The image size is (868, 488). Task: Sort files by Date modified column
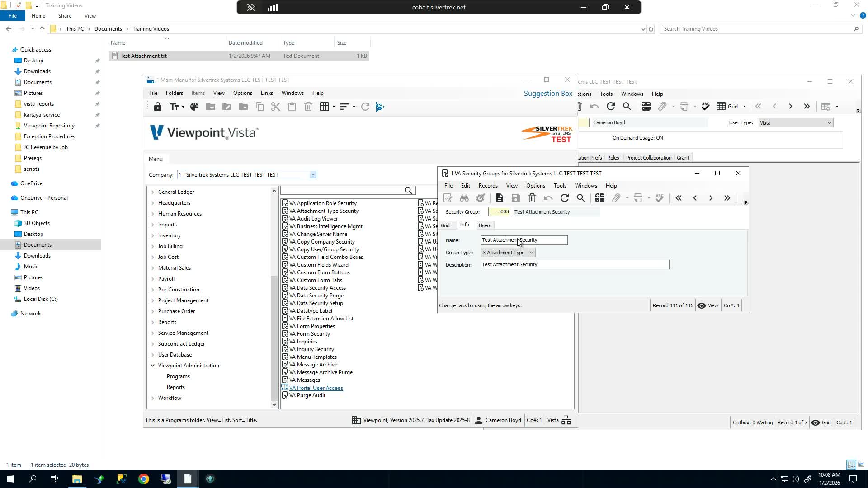245,43
